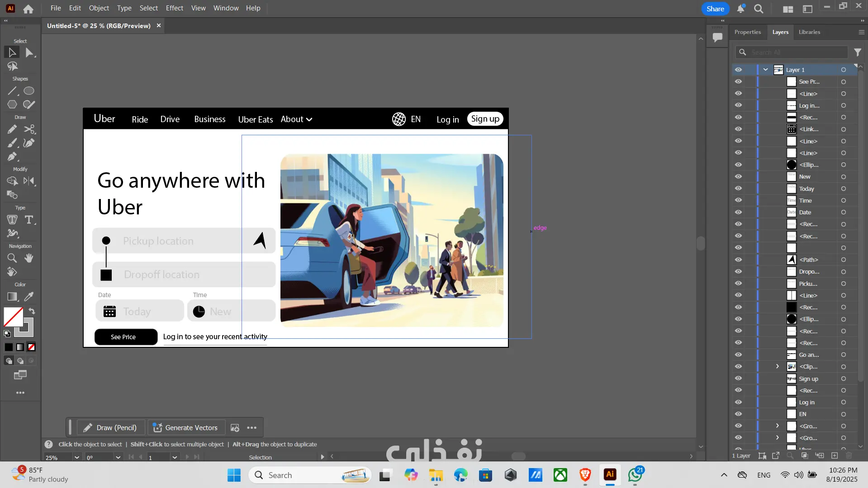
Task: Hide the Log in... layer item
Action: [738, 105]
